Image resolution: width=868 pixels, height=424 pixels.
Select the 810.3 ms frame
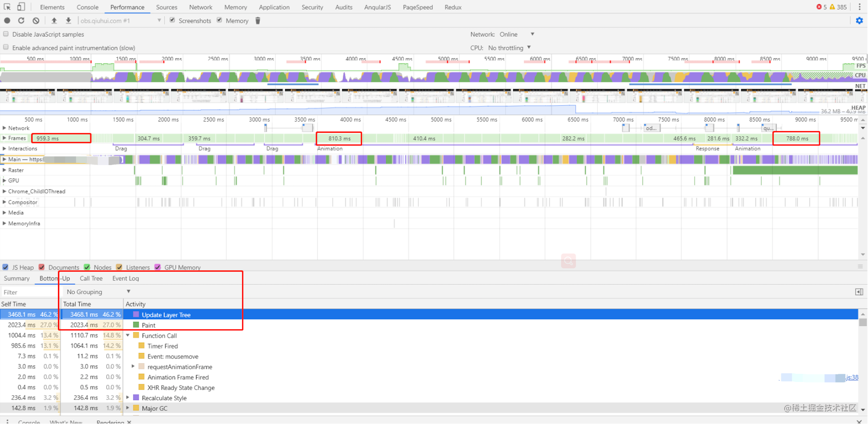339,138
